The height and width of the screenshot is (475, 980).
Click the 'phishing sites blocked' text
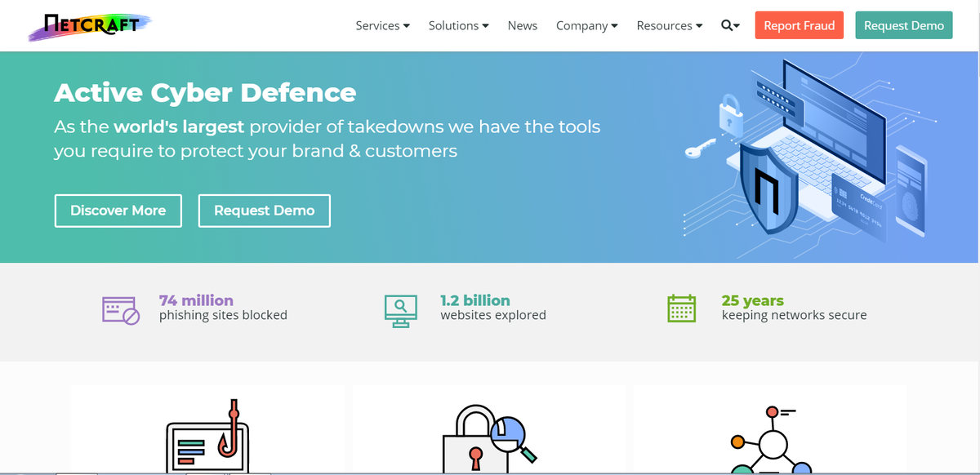point(223,315)
